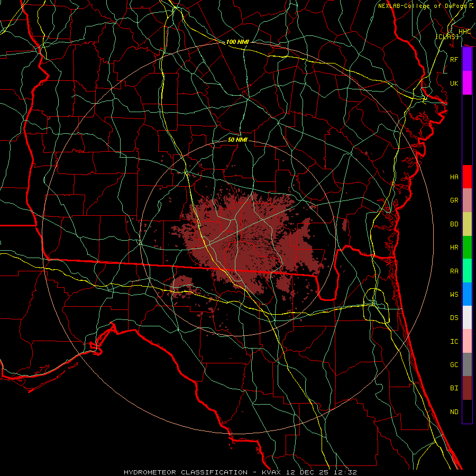Click the 100 NMI range ring label
Image resolution: width=476 pixels, height=476 pixels.
237,42
